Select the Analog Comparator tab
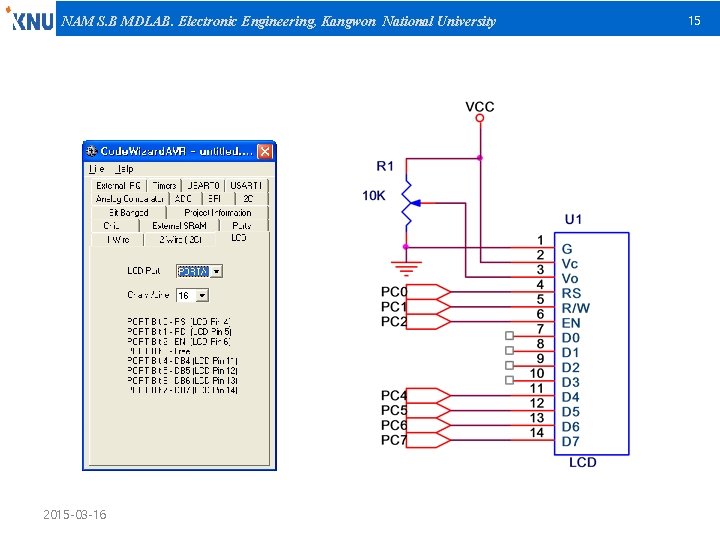Viewport: 720px width, 540px height. click(x=130, y=199)
